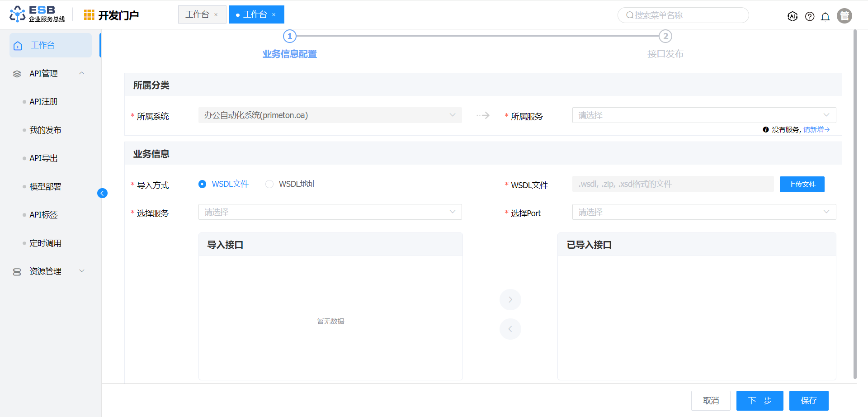Click the user avatar icon
Viewport: 868px width, 417px height.
(844, 16)
